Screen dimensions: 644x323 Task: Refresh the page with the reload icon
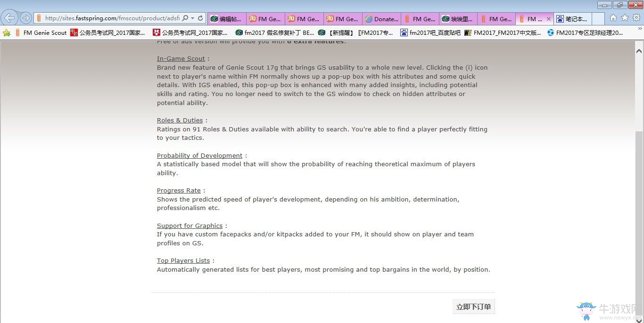(x=201, y=18)
